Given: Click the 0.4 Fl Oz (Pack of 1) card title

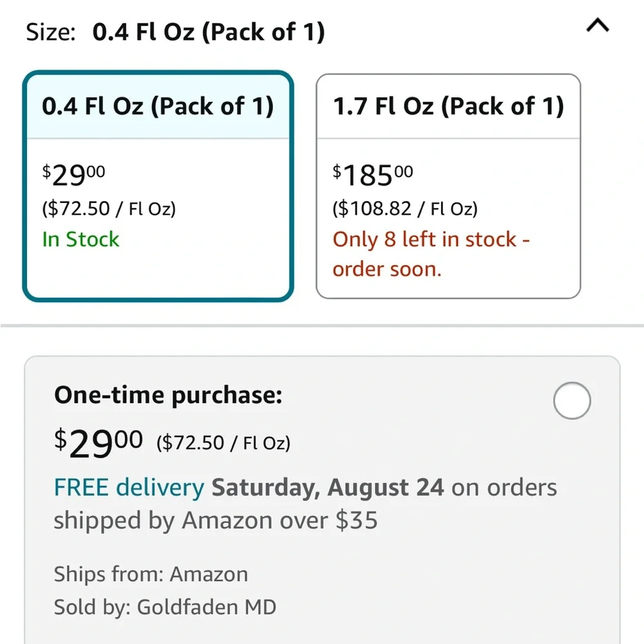Looking at the screenshot, I should point(158,106).
